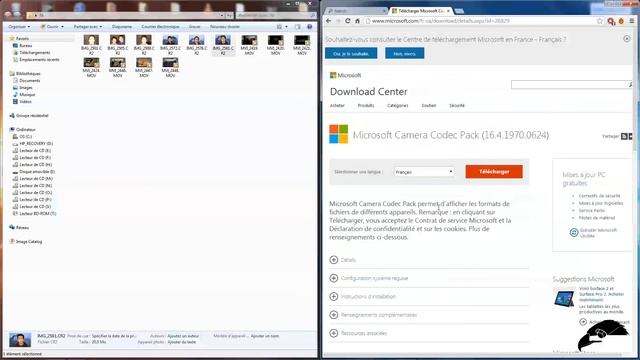This screenshot has height=360, width=640.
Task: Select Disque amovible drive in sidebar
Action: pyautogui.click(x=37, y=172)
